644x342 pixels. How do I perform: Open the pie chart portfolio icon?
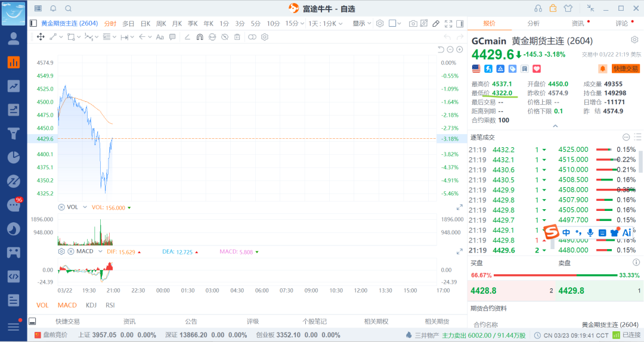[x=14, y=157]
